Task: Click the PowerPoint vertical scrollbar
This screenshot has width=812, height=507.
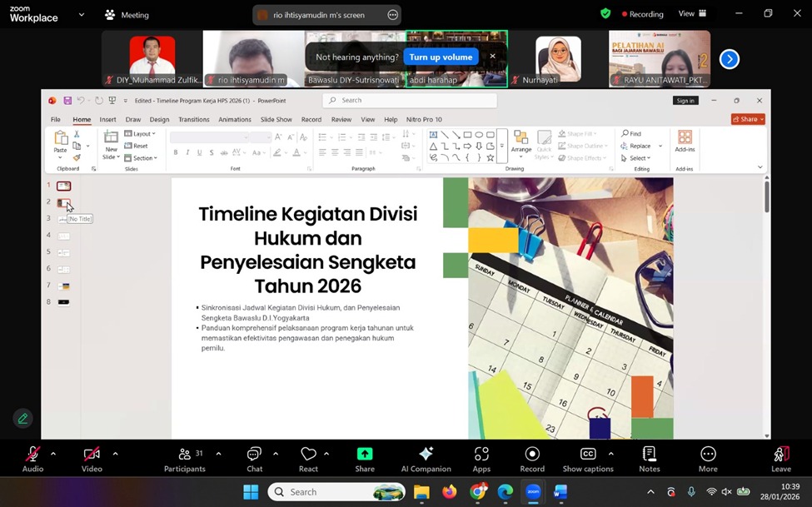Action: tap(767, 196)
